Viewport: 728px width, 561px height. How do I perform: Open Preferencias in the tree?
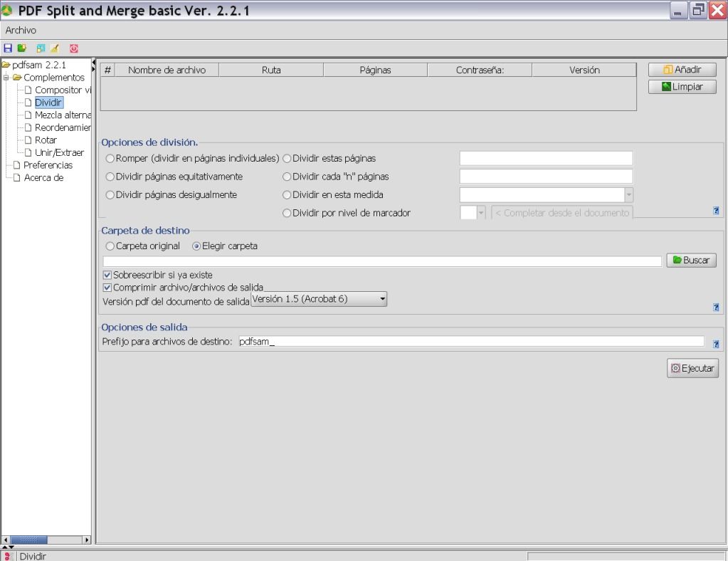[48, 165]
